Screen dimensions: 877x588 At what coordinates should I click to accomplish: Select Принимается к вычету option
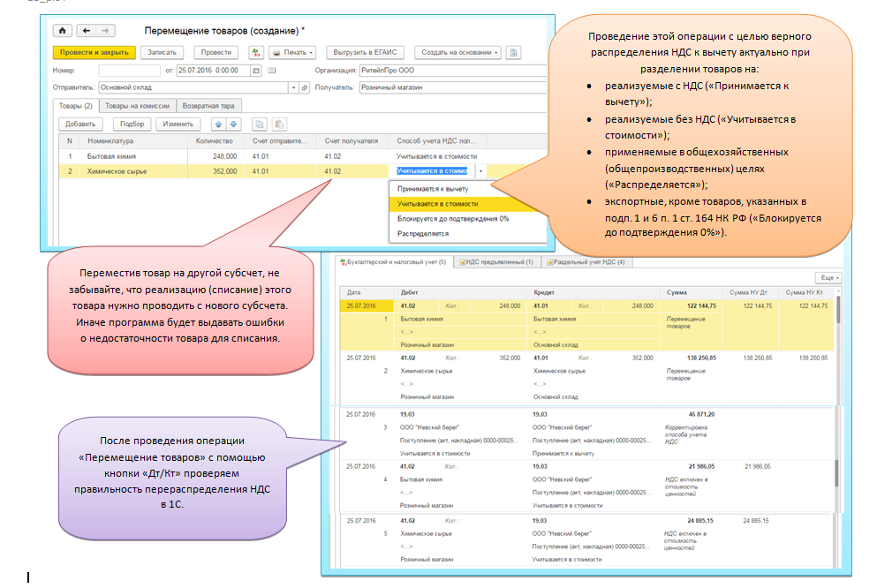433,188
